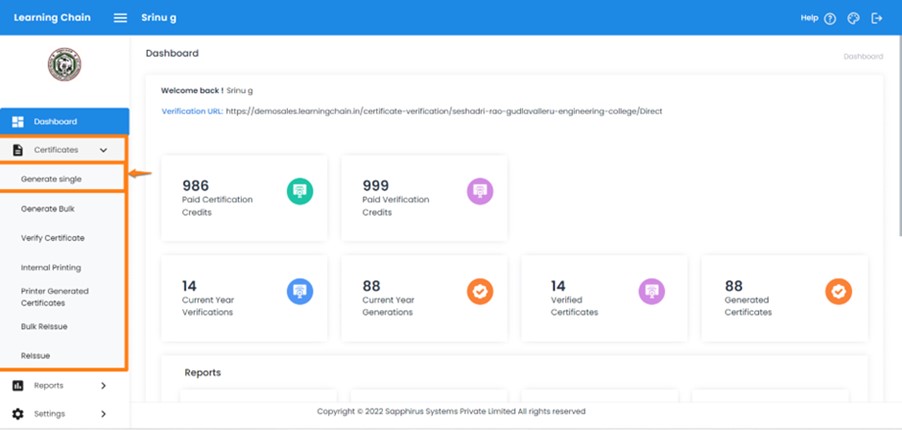Select Dashboard in the sidebar
The width and height of the screenshot is (902, 430).
55,122
